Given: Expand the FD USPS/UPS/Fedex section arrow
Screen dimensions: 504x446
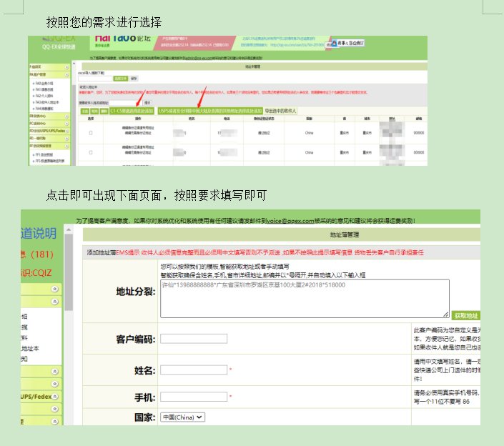Looking at the screenshot, I should coord(67,131).
